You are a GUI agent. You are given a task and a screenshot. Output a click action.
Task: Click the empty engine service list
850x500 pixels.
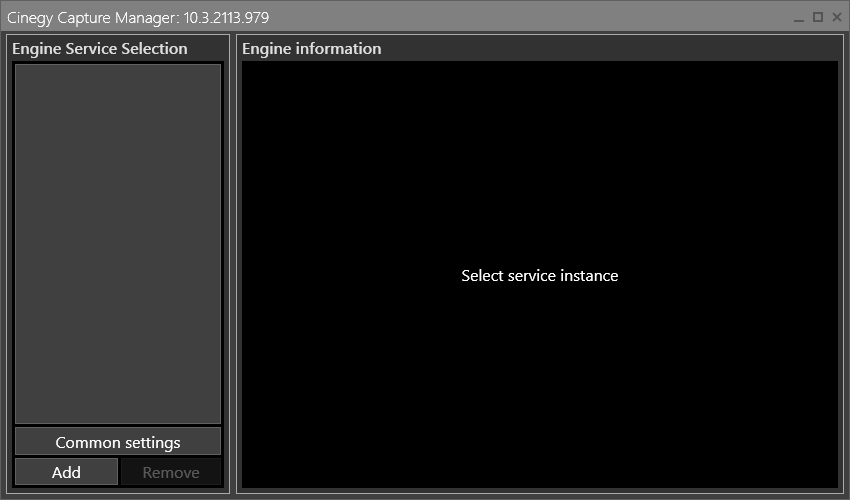(118, 243)
